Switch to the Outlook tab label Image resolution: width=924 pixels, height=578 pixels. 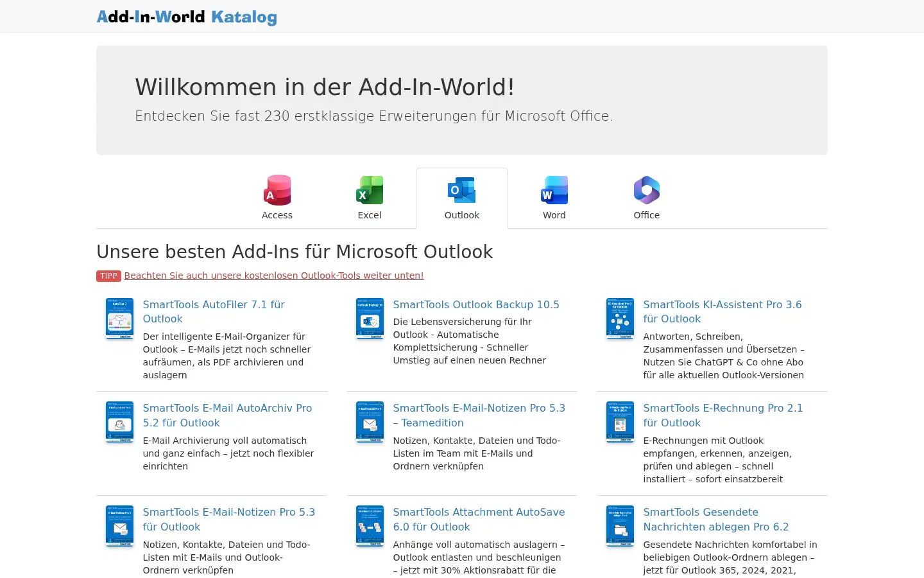pos(462,215)
